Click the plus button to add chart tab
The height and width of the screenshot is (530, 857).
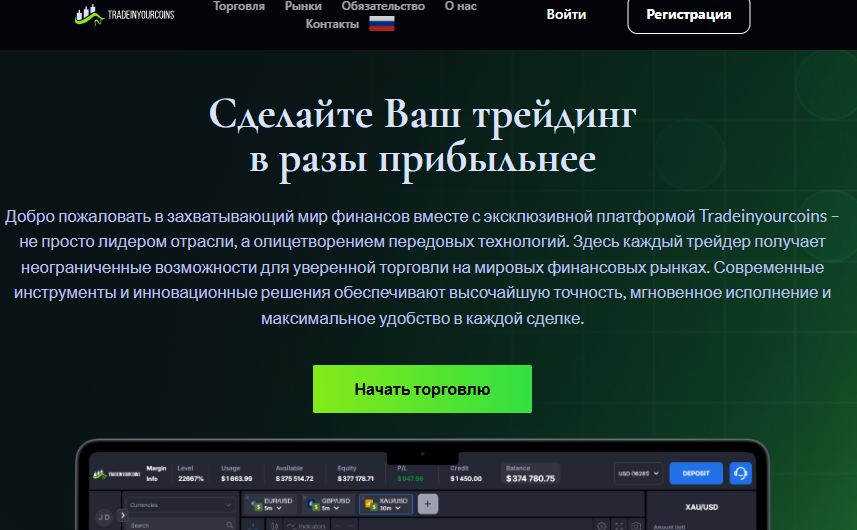pos(428,504)
